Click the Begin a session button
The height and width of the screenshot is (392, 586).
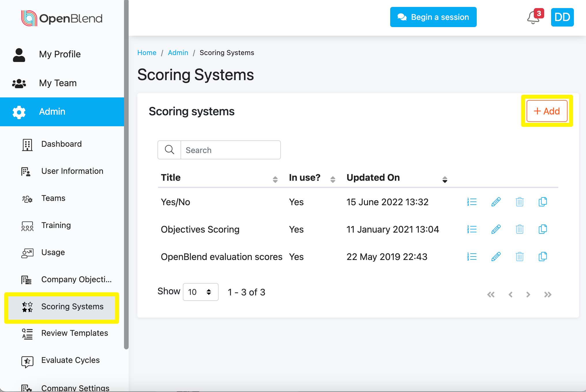(x=433, y=17)
